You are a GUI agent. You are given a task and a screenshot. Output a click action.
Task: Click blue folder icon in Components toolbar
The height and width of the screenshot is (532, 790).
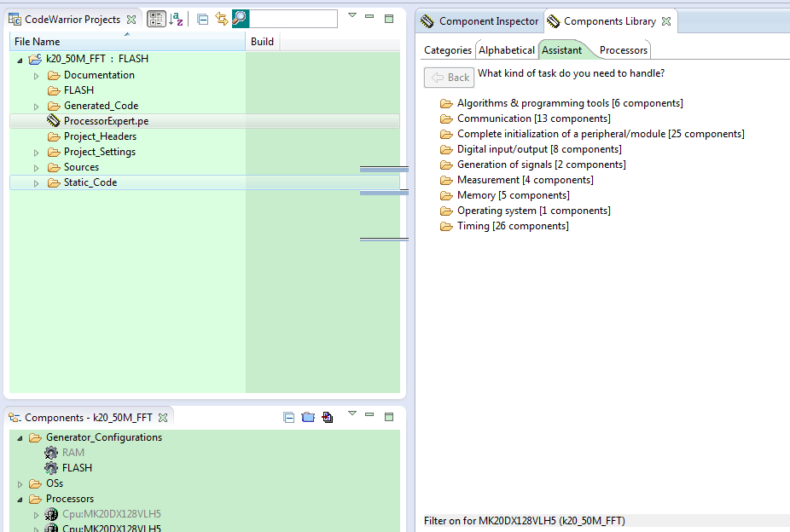(x=308, y=417)
